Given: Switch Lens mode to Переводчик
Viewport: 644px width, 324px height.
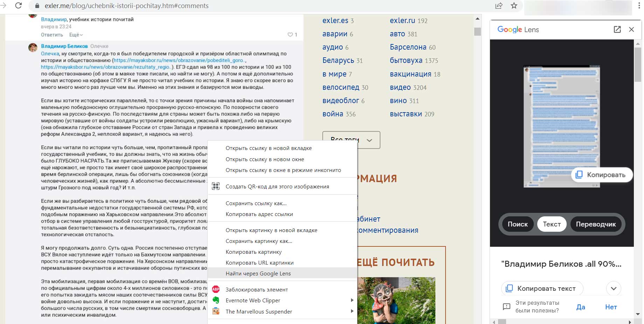Looking at the screenshot, I should pyautogui.click(x=596, y=224).
